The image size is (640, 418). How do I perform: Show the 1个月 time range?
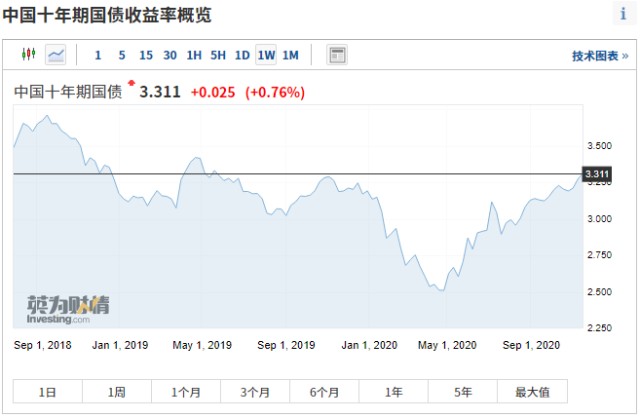click(x=186, y=392)
